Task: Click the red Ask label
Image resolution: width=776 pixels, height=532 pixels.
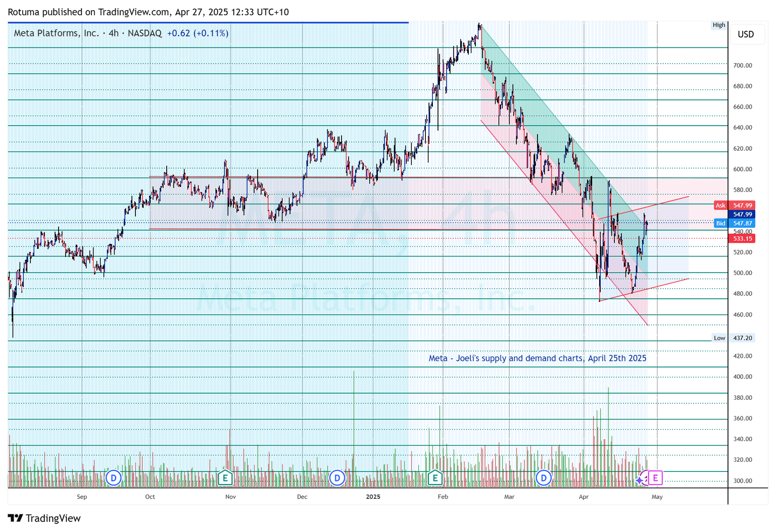Action: tap(720, 205)
